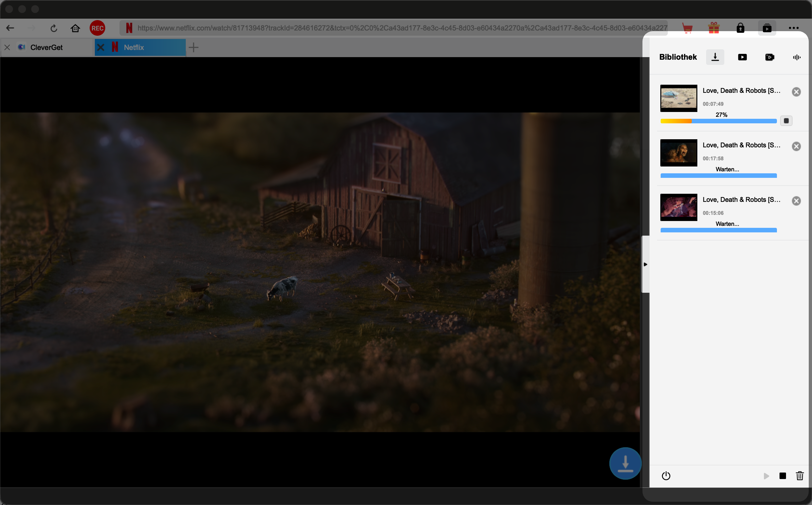Viewport: 812px width, 505px height.
Task: Close the Netflix tab
Action: (101, 47)
